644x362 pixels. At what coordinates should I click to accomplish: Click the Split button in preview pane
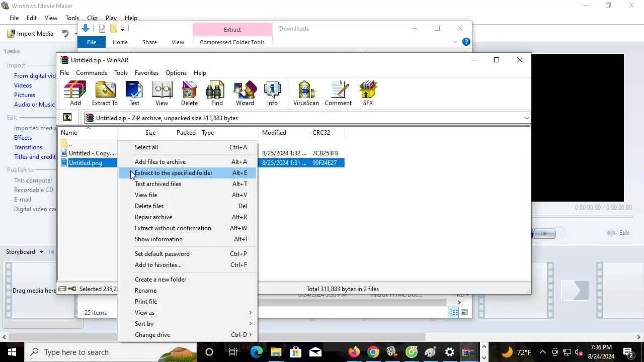pyautogui.click(x=619, y=233)
